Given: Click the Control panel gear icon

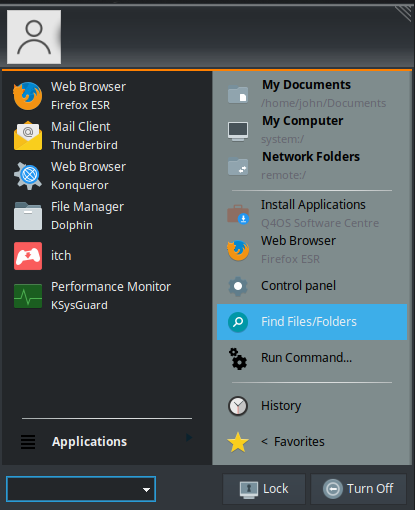Looking at the screenshot, I should click(238, 286).
